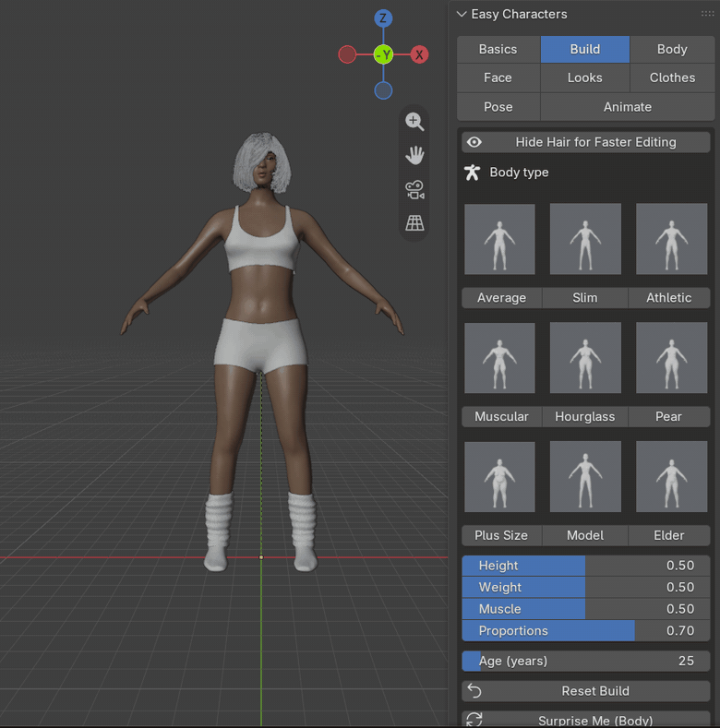This screenshot has width=720, height=728.
Task: Choose the Model body type button
Action: (585, 535)
